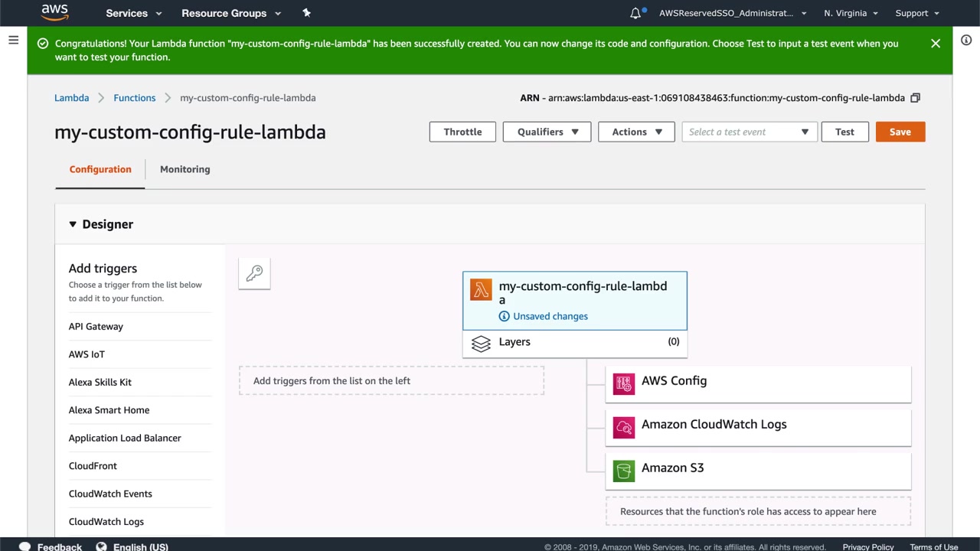Click the AWS Config resource icon

[x=624, y=383]
